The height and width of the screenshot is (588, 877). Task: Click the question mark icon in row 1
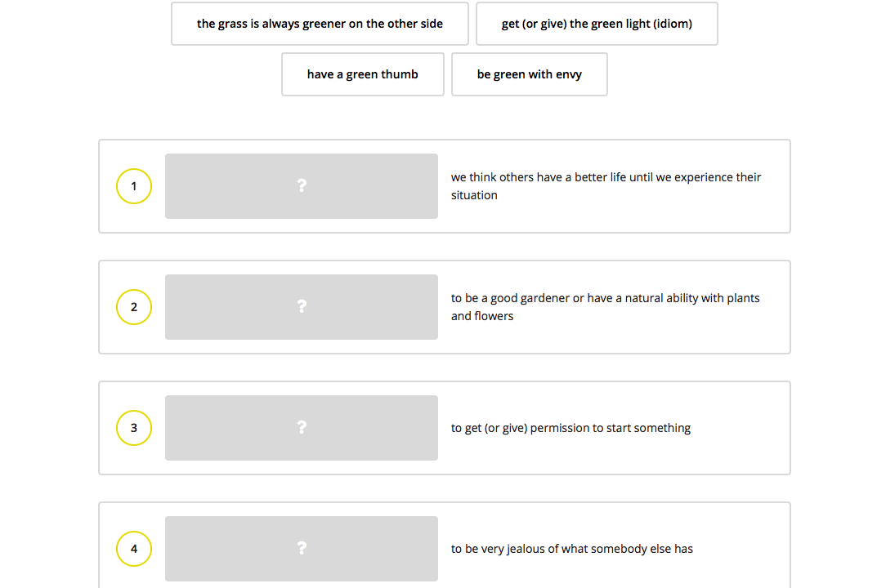point(302,186)
